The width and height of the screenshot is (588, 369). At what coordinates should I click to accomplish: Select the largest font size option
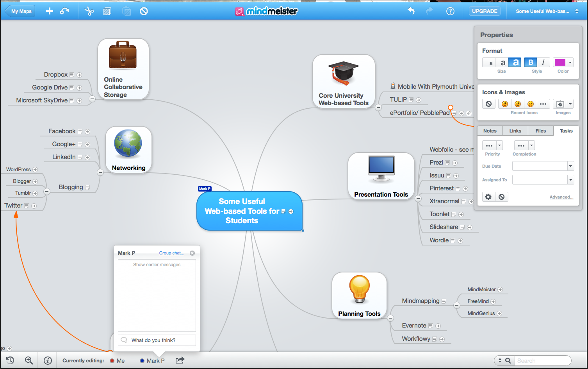[x=515, y=63]
